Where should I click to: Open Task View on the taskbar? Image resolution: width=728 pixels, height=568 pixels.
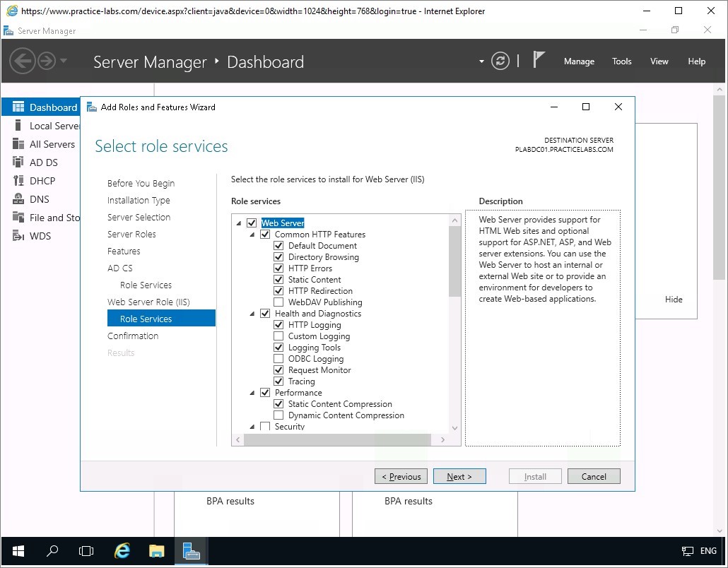point(86,551)
